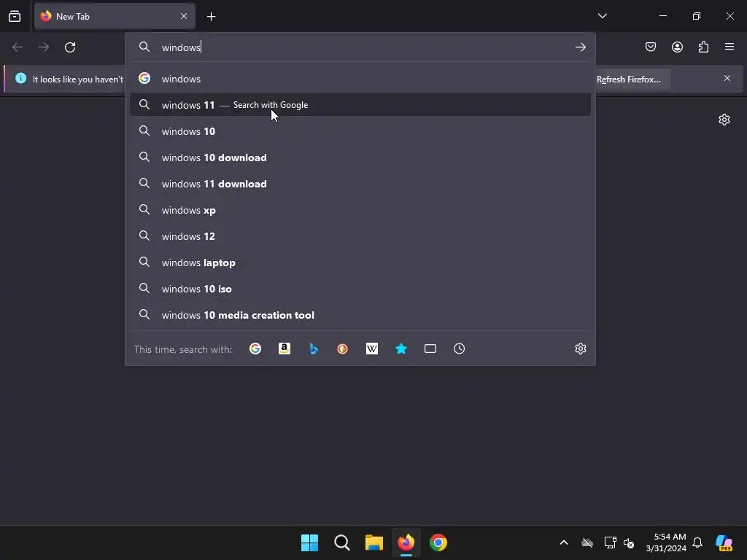Expand the list all tabs chevron
Viewport: 747px width, 560px height.
tap(602, 16)
